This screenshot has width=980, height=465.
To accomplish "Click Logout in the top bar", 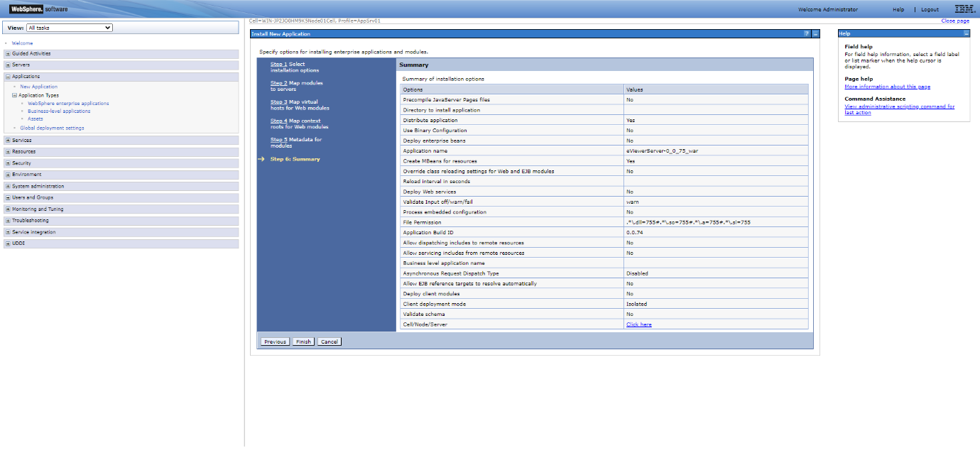I will point(930,9).
